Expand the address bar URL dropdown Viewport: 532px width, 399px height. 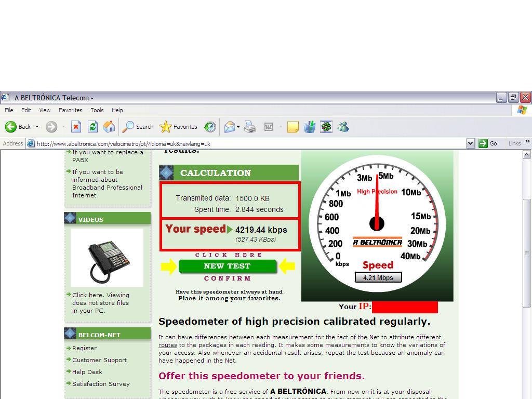point(470,143)
